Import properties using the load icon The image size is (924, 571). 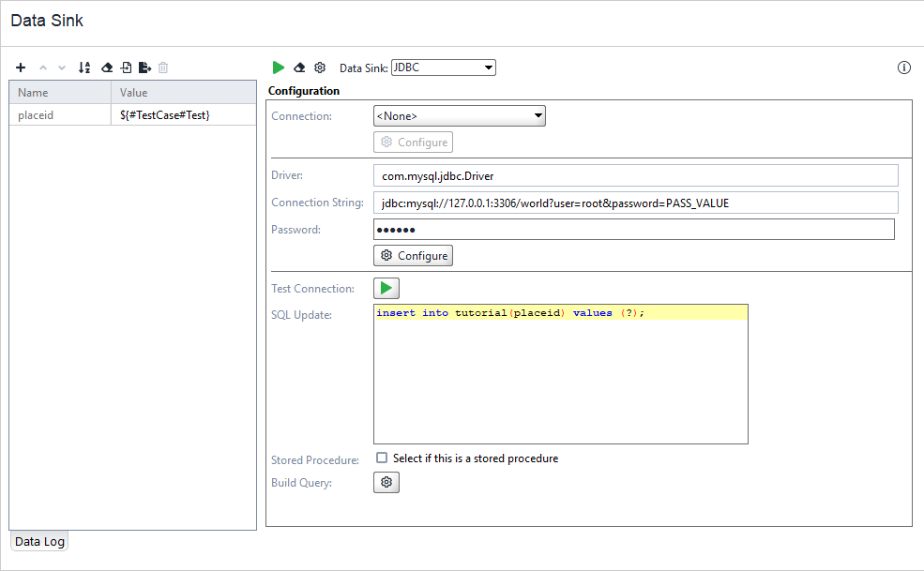(x=127, y=68)
